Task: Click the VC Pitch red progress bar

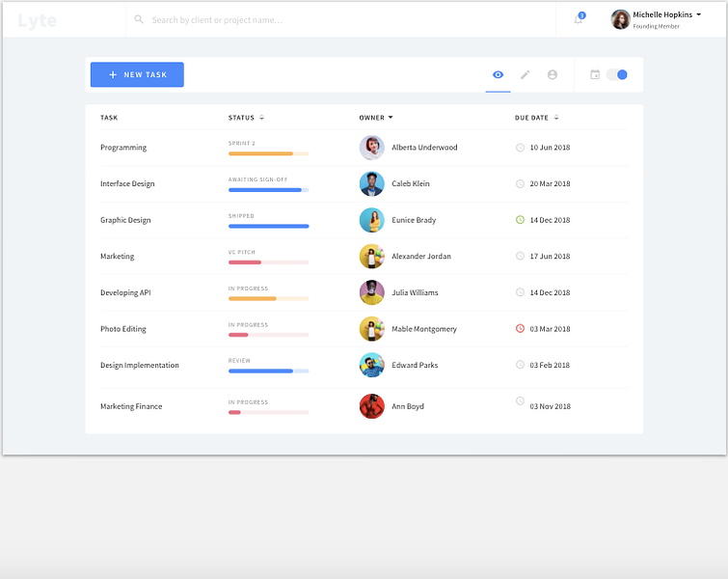Action: (x=268, y=262)
